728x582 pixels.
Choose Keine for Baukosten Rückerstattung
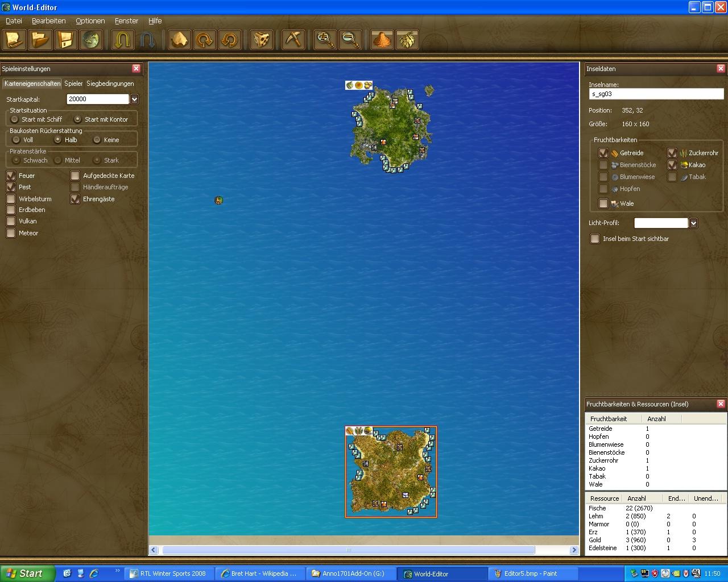click(x=97, y=140)
